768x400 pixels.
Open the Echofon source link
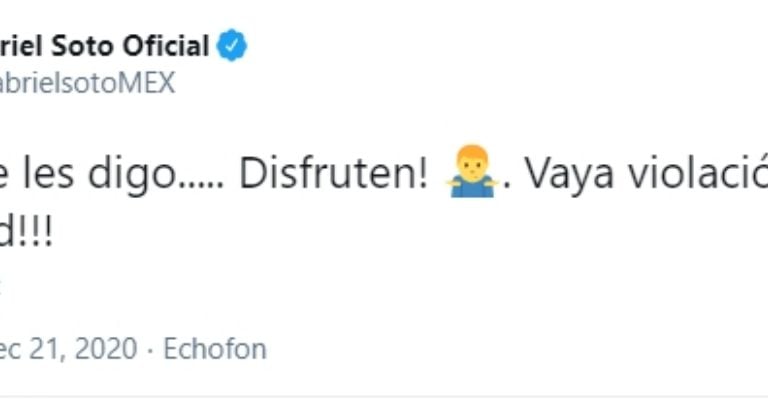[215, 349]
